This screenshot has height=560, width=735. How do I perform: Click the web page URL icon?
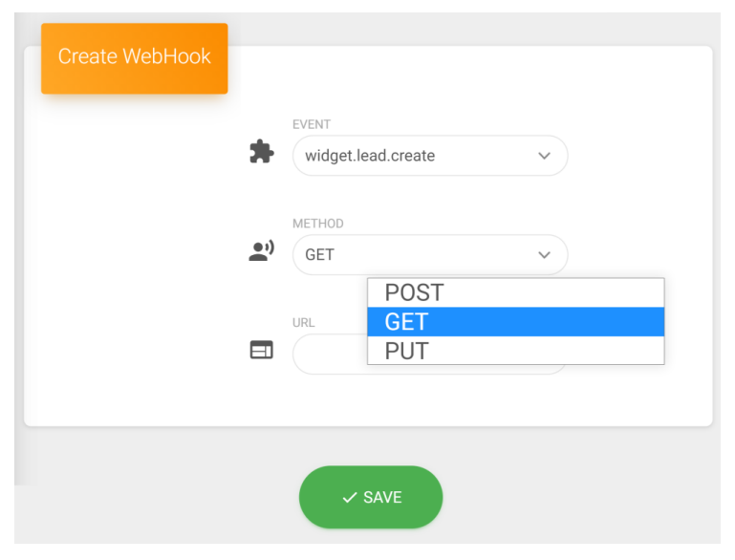[261, 351]
